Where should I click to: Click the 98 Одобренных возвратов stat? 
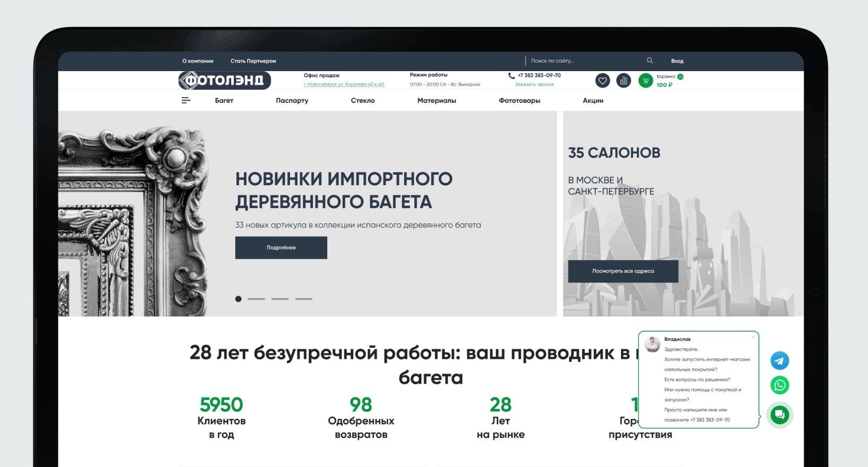point(361,418)
